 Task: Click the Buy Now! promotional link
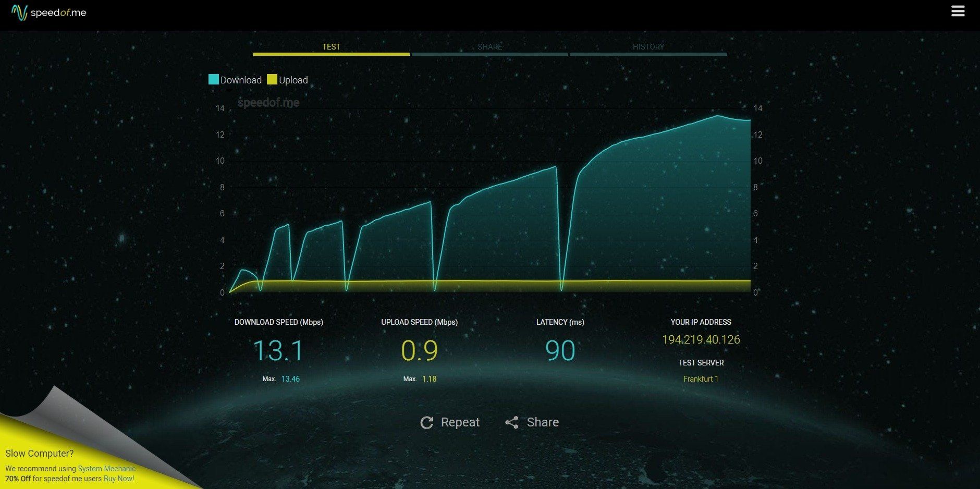click(x=119, y=478)
